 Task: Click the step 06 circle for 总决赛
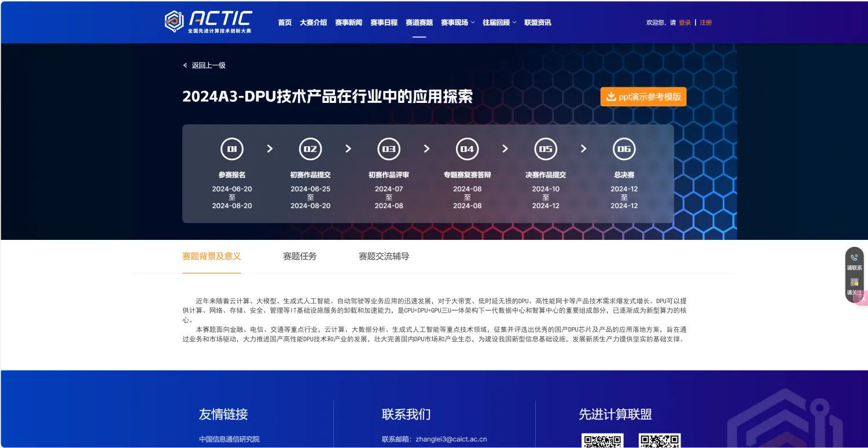point(624,149)
